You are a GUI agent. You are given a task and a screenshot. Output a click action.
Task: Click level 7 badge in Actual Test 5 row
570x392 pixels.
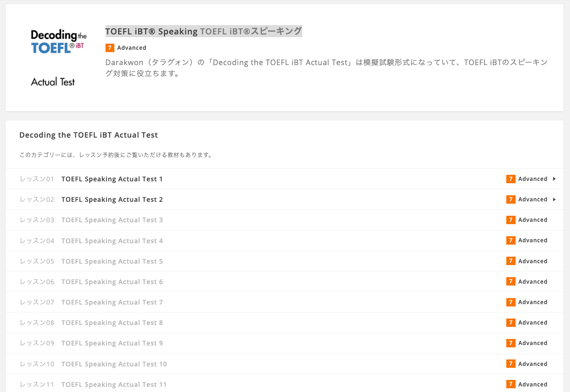pyautogui.click(x=511, y=261)
